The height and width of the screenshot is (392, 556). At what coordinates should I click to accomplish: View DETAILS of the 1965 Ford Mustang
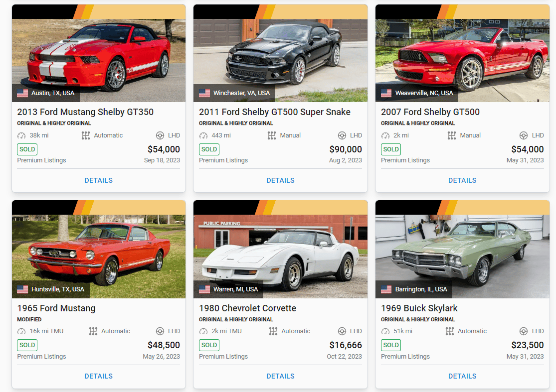[99, 376]
